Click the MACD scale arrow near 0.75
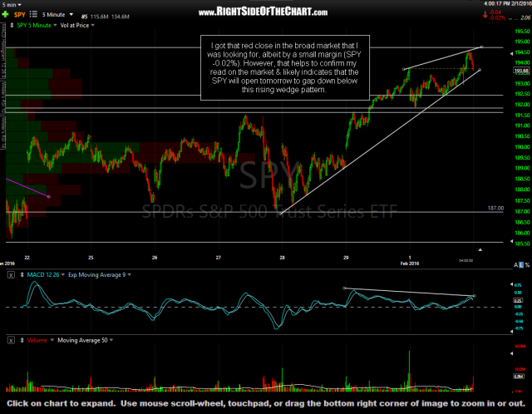Viewport: 532px width, 414px height. pyautogui.click(x=512, y=284)
